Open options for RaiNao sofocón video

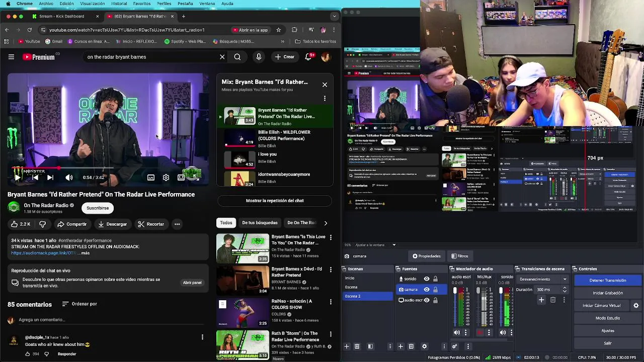coord(331,302)
